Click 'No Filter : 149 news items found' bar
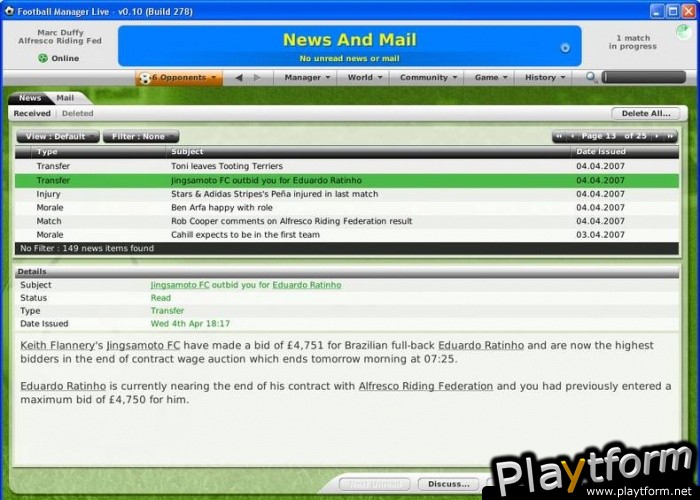This screenshot has height=500, width=700. click(347, 248)
